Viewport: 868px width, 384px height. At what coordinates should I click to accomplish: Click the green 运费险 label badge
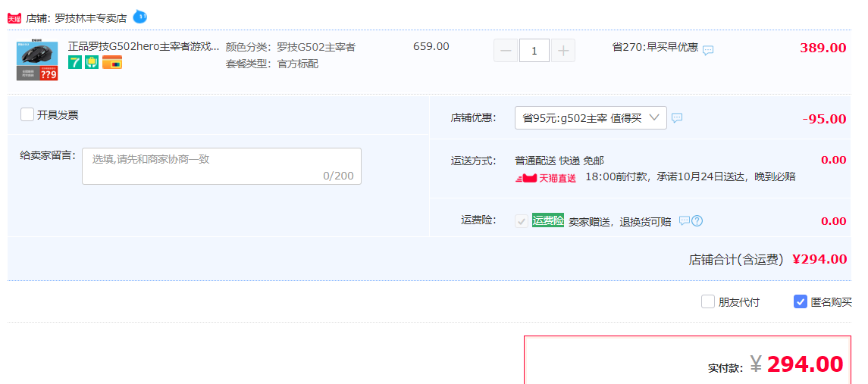click(x=548, y=220)
